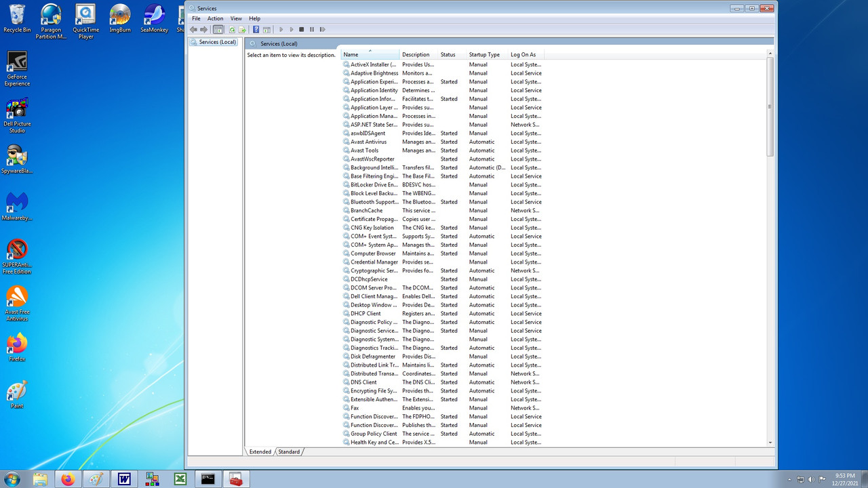Open the Help menu

pyautogui.click(x=254, y=18)
